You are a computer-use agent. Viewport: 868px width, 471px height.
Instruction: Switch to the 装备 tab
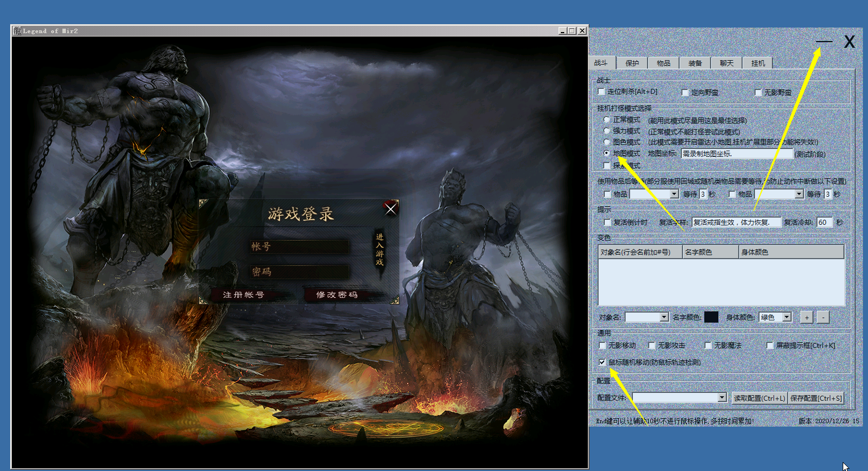click(x=695, y=63)
